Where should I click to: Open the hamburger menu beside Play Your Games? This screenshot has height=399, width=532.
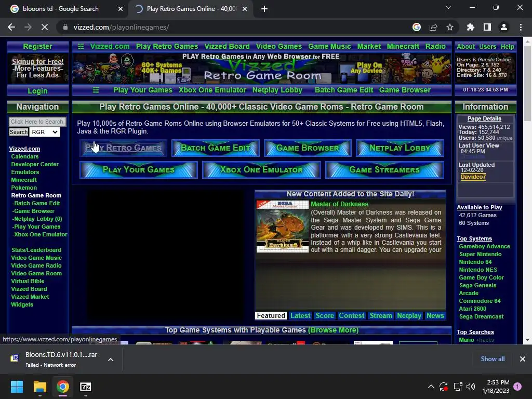(x=96, y=90)
